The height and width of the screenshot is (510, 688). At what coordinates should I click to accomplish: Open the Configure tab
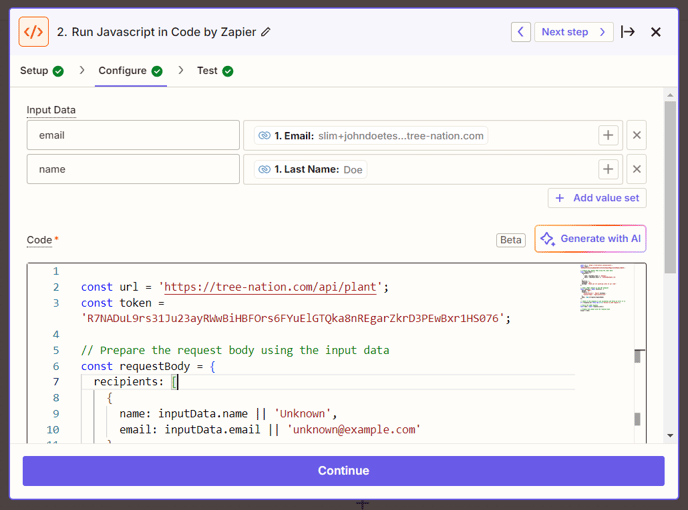click(130, 71)
